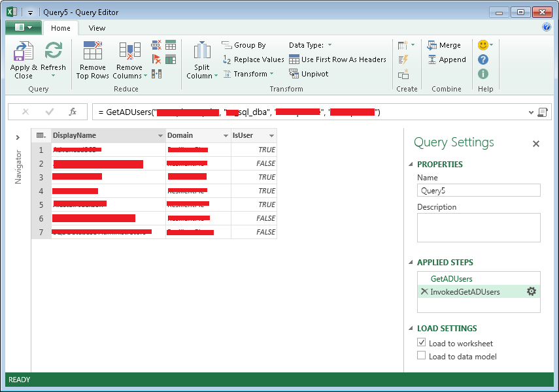Uncheck Load to worksheet option

tap(422, 343)
